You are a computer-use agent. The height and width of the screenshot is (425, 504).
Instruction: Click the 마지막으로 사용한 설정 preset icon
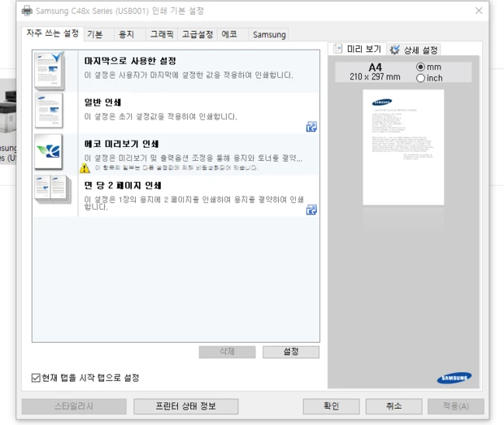(x=50, y=71)
